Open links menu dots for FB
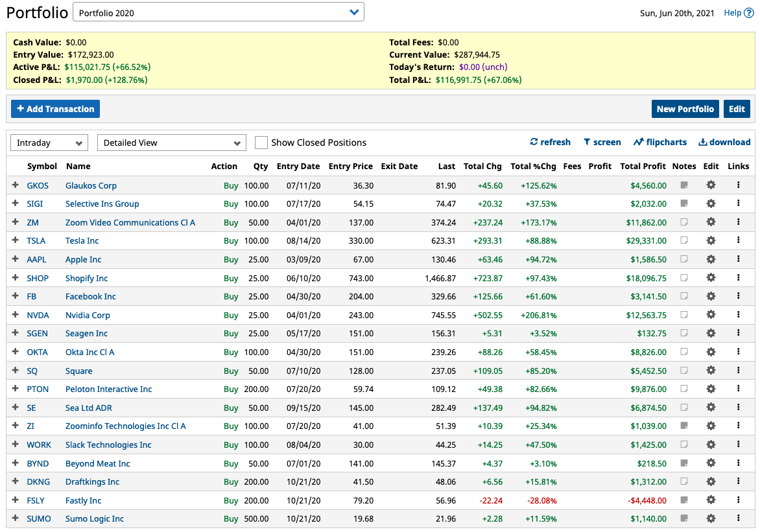The width and height of the screenshot is (760, 532). (738, 295)
